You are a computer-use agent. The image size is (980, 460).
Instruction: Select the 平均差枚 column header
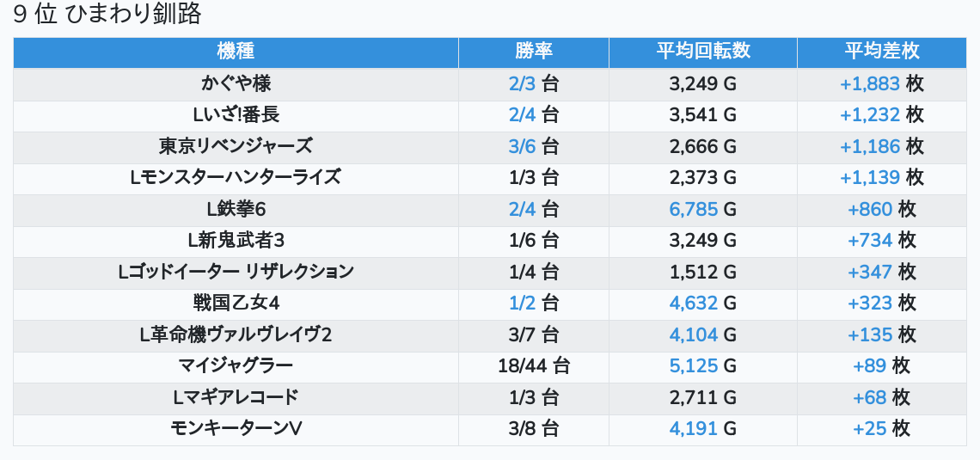(881, 52)
